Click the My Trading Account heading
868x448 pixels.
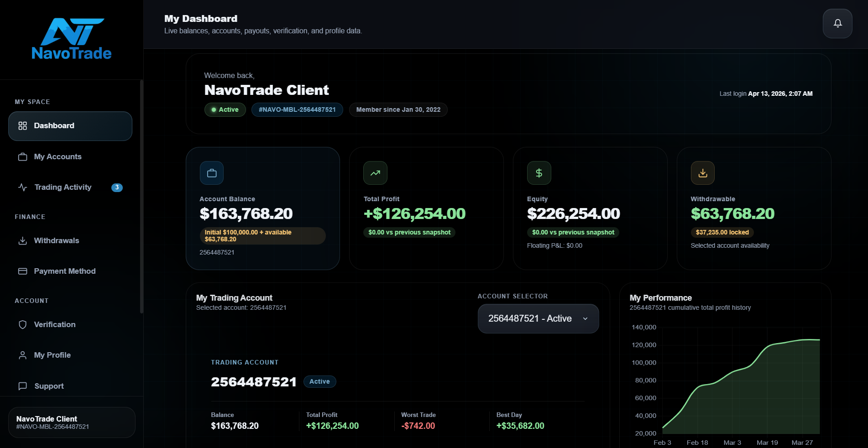tap(234, 298)
